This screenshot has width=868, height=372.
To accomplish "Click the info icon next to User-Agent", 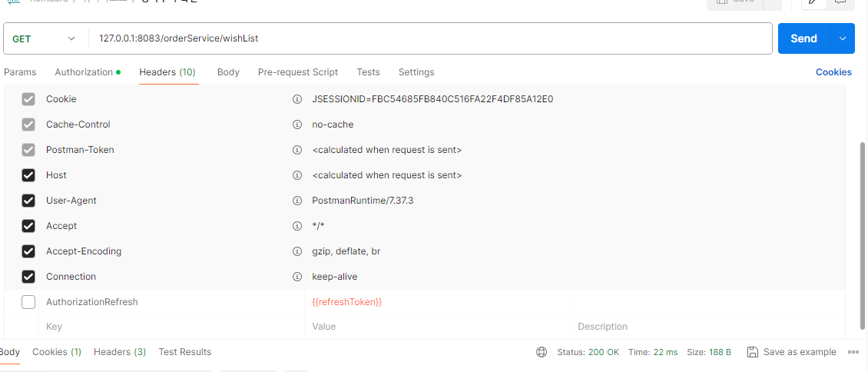I will [297, 201].
